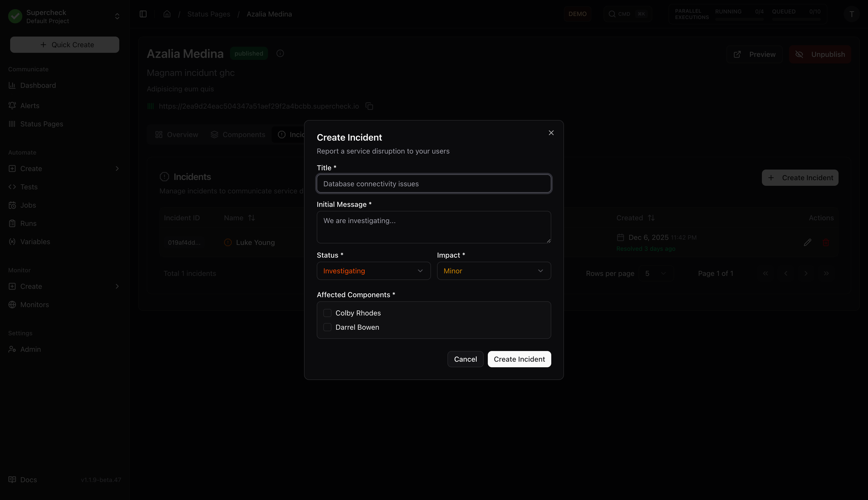
Task: Open the Impact dropdown showing Minor
Action: [x=493, y=271]
